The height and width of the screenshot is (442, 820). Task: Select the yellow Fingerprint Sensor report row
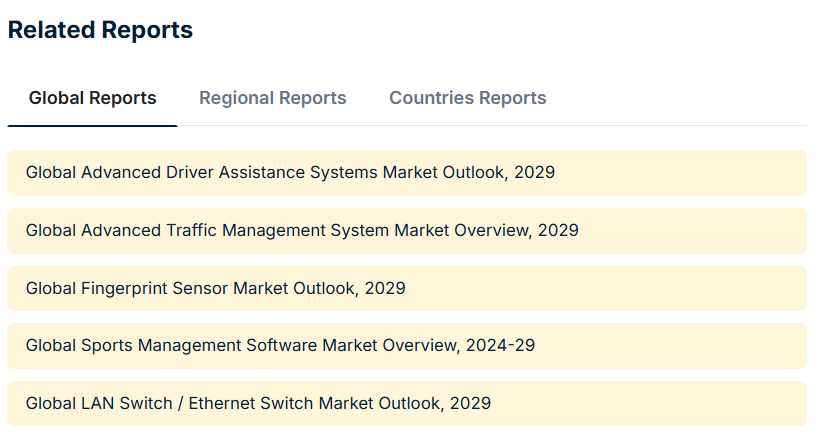click(600, 289)
